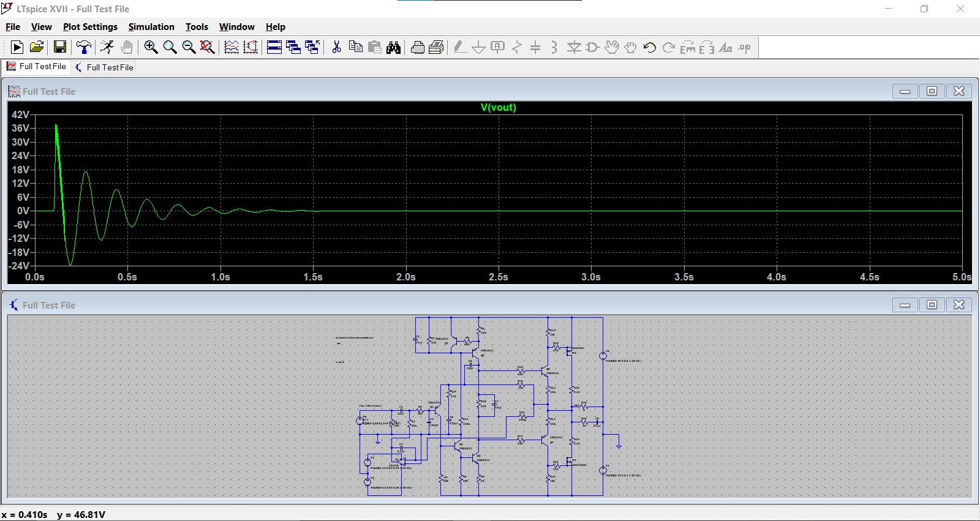Screen dimensions: 980x521
Task: Click the Mirror component icon
Action: (x=707, y=47)
